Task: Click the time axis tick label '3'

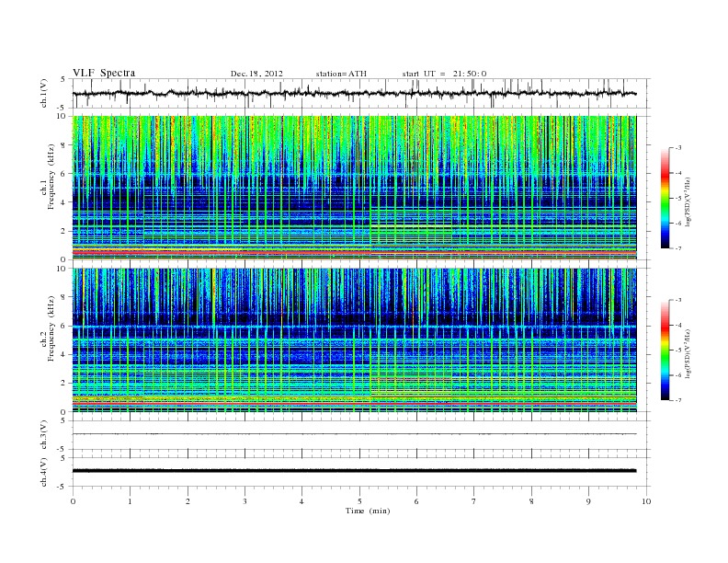Action: click(x=245, y=501)
